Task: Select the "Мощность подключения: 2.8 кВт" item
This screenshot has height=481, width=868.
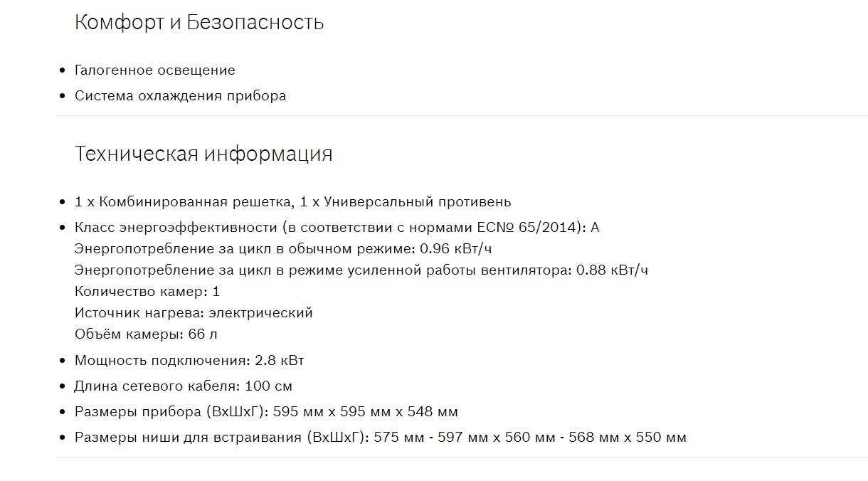Action: point(189,361)
